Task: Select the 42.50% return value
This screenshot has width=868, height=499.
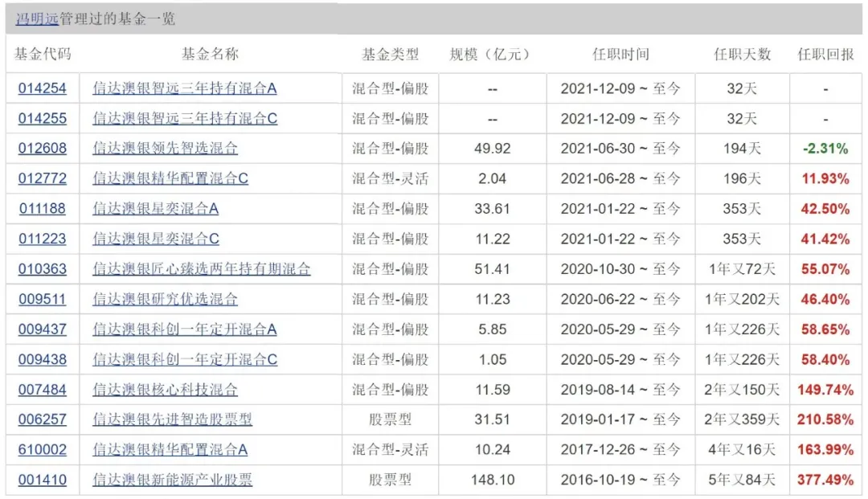Action: coord(825,209)
